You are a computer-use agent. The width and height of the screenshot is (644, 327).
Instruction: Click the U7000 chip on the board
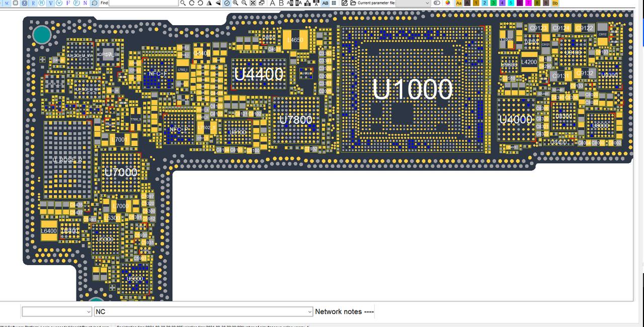pyautogui.click(x=121, y=172)
